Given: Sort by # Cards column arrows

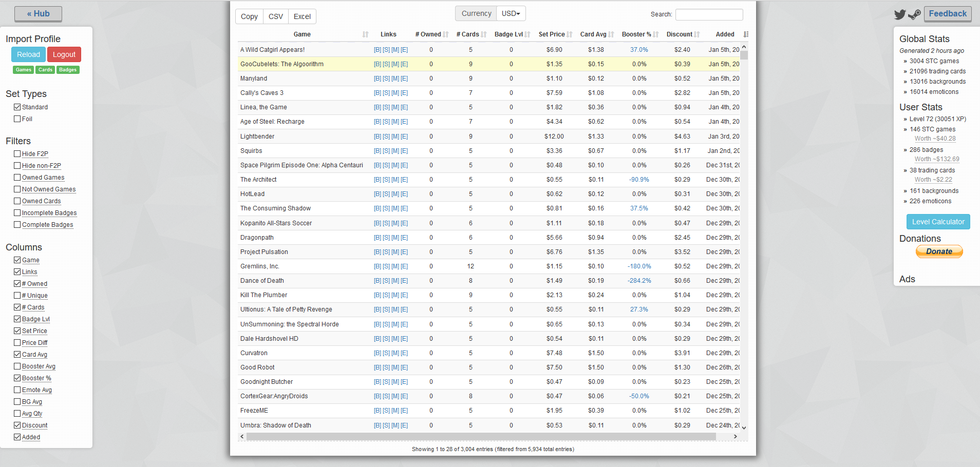Looking at the screenshot, I should pyautogui.click(x=484, y=34).
